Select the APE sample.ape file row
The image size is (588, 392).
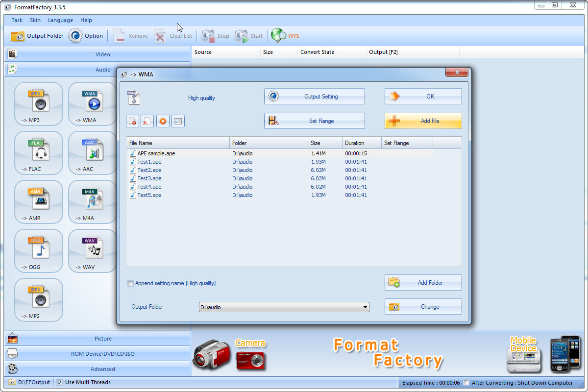[x=280, y=153]
